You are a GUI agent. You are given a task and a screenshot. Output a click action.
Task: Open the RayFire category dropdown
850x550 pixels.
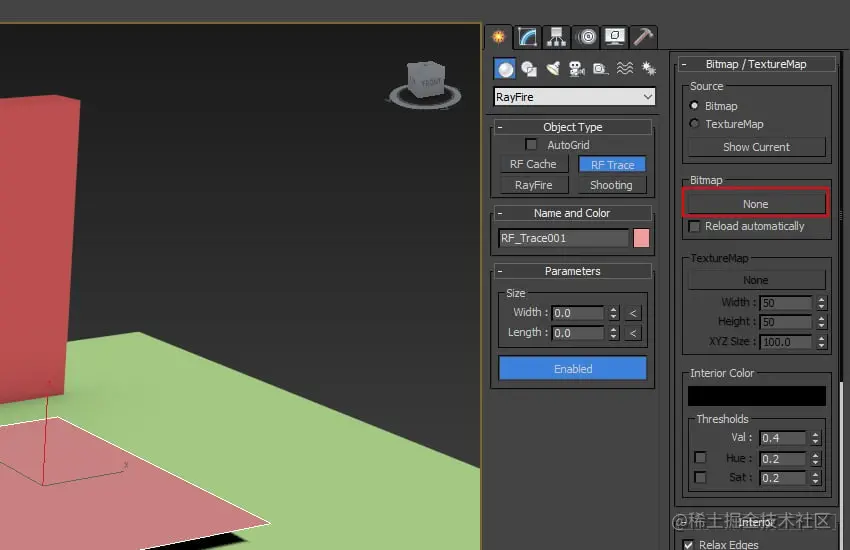click(x=575, y=97)
